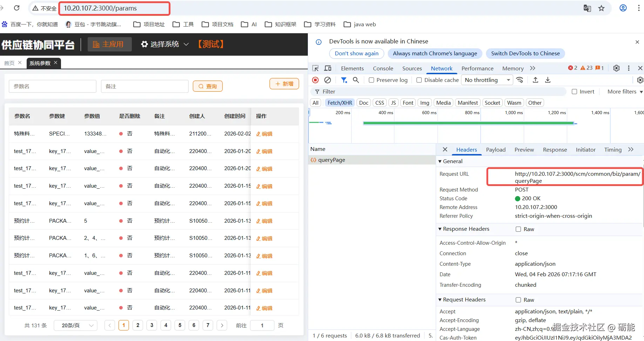Click the 新增 add button
Image resolution: width=644 pixels, height=341 pixels.
[284, 84]
